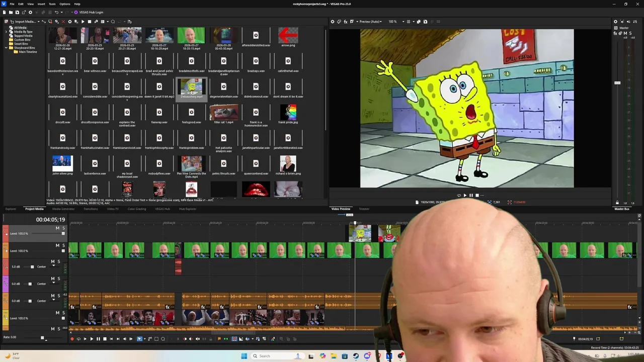Select the arrow.png media thumbnail
Viewport: 644px width, 362px height.
pyautogui.click(x=288, y=36)
